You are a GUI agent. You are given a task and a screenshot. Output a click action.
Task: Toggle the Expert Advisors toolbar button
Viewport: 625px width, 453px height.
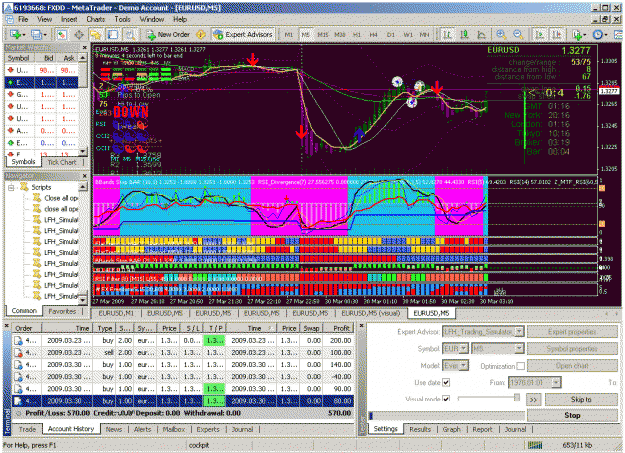click(243, 35)
